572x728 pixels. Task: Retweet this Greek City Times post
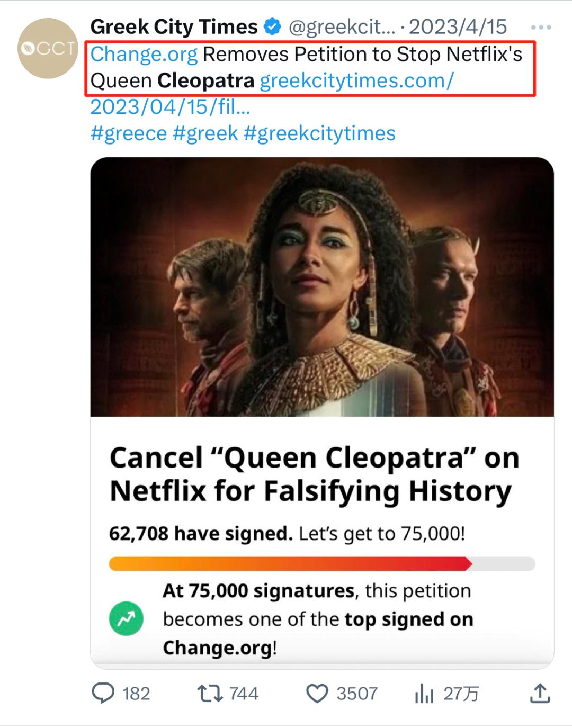click(210, 693)
